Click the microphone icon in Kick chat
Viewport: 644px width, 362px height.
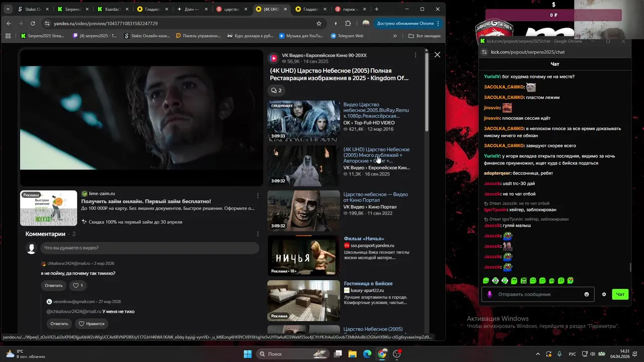click(490, 294)
